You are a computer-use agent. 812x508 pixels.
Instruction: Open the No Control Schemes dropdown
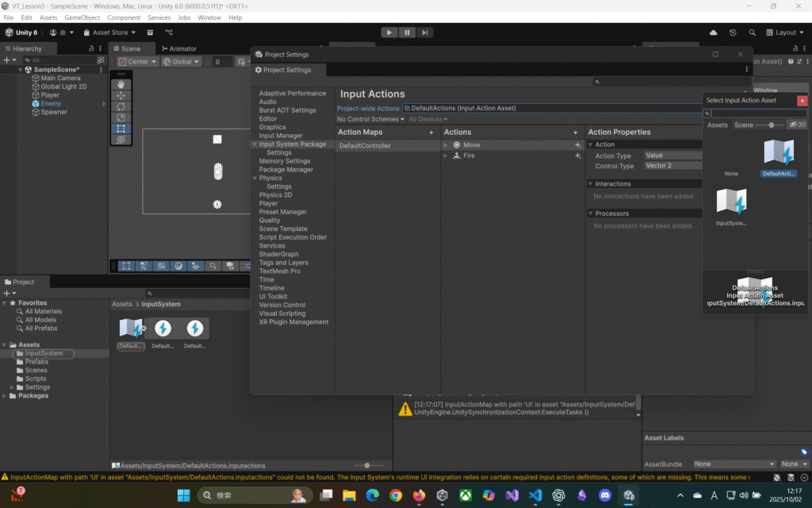[x=370, y=119]
